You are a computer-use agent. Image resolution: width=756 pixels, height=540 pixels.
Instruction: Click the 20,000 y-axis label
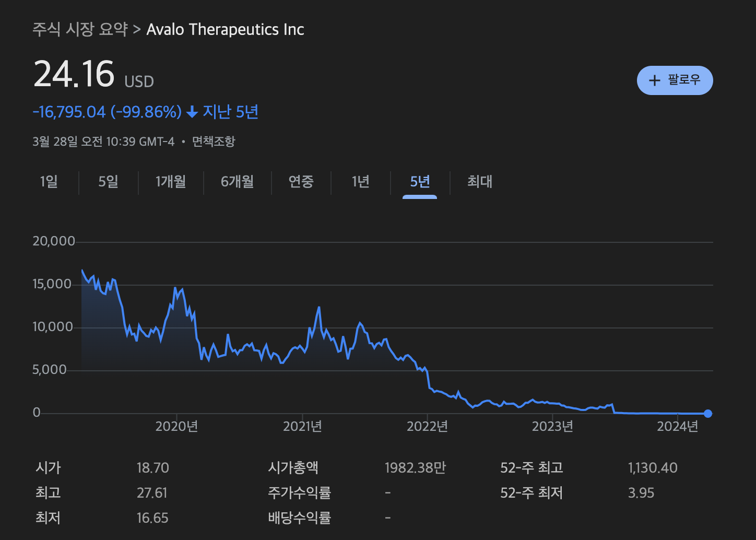(x=54, y=241)
